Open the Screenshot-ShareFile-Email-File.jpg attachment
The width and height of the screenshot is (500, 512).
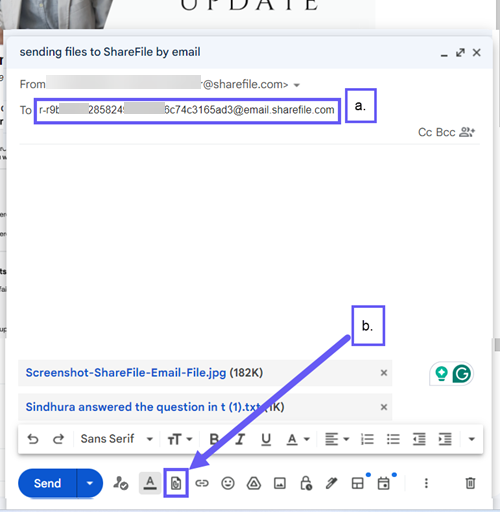click(x=126, y=372)
